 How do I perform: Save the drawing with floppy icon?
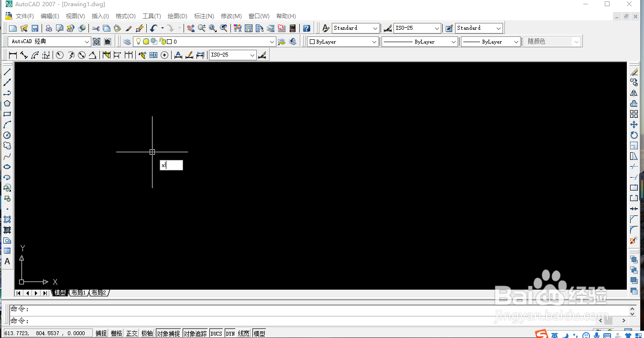(35, 28)
